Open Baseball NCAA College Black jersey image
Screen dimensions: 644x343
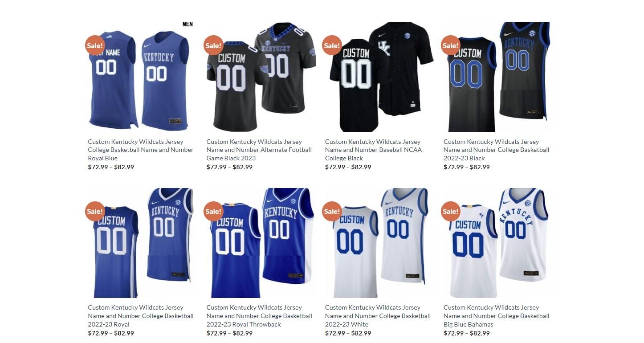pos(379,77)
